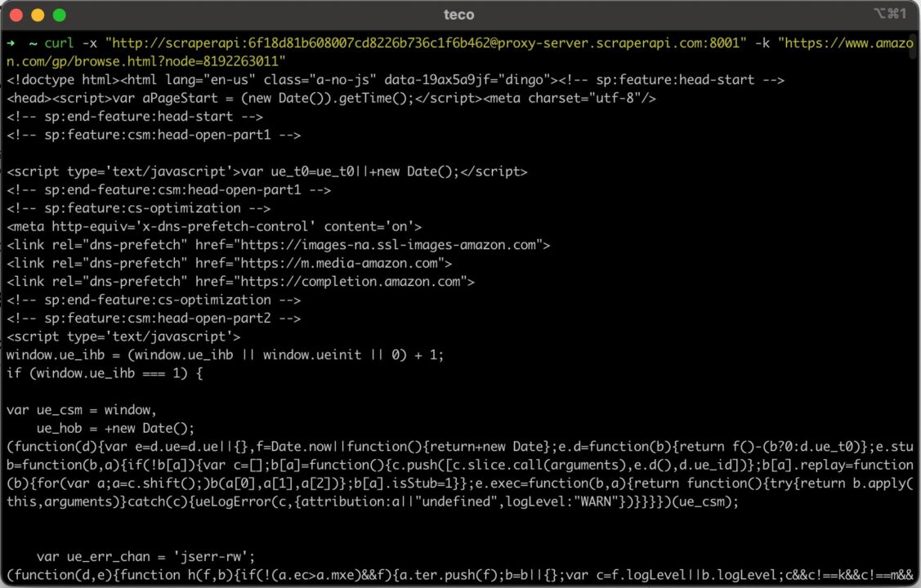Click the 'var ue_t0=ue_t0||+new Date();' line
The image size is (921, 588).
coord(266,171)
